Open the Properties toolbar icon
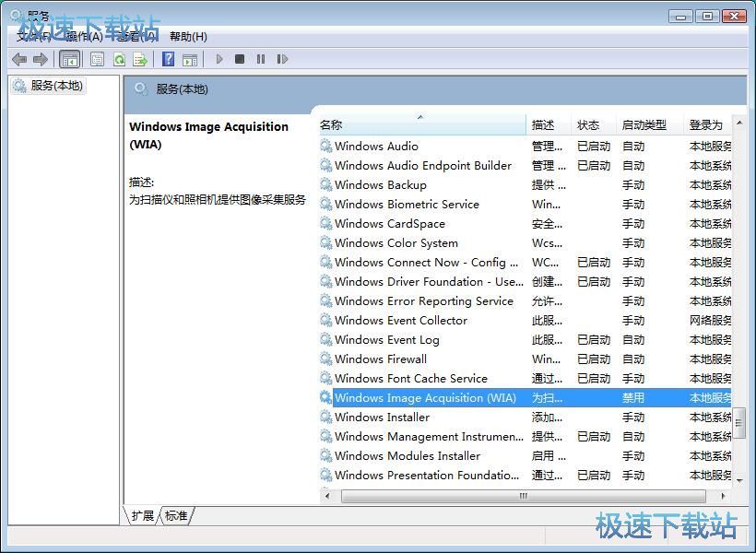This screenshot has width=756, height=553. click(x=97, y=59)
